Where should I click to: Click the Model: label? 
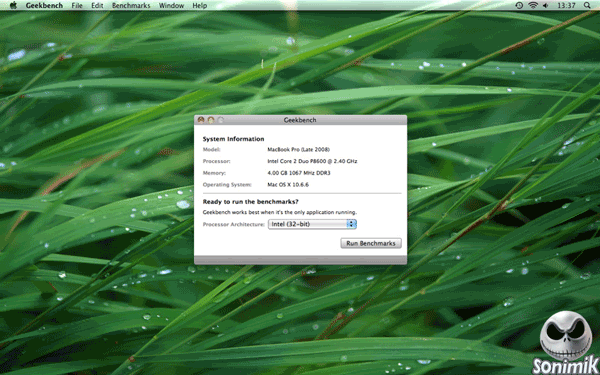(x=212, y=150)
